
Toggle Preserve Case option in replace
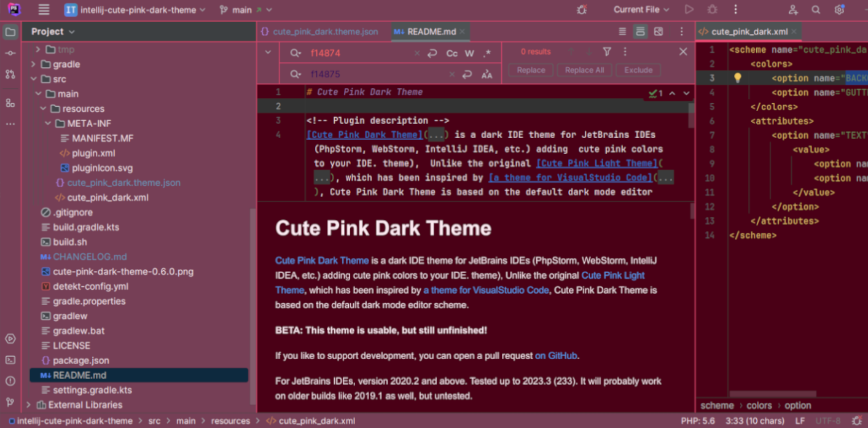pos(487,74)
